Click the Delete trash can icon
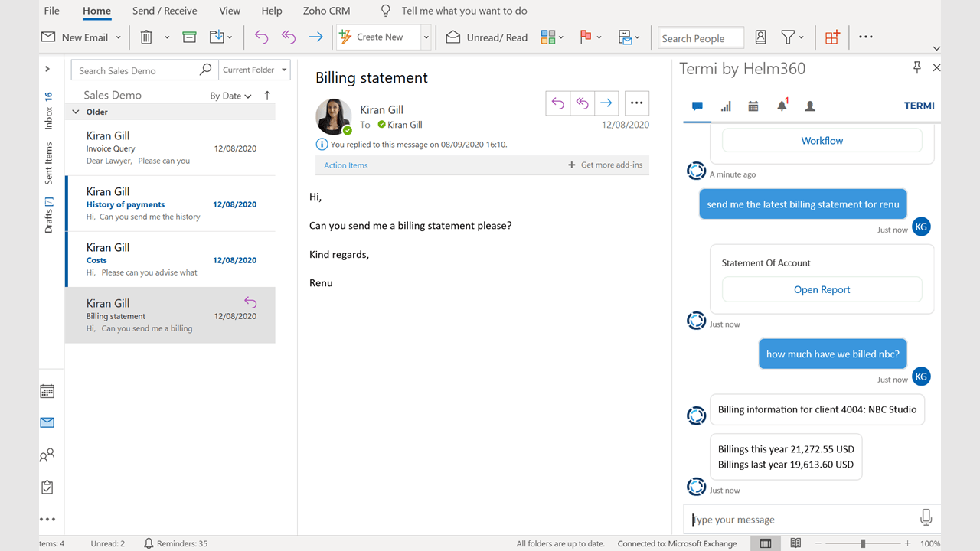 pos(147,37)
